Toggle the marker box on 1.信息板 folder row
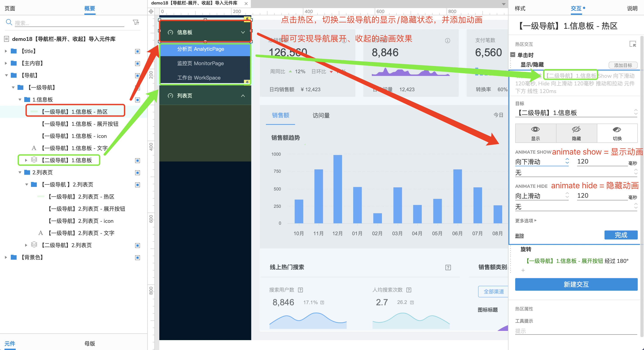The image size is (644, 350). pyautogui.click(x=138, y=100)
